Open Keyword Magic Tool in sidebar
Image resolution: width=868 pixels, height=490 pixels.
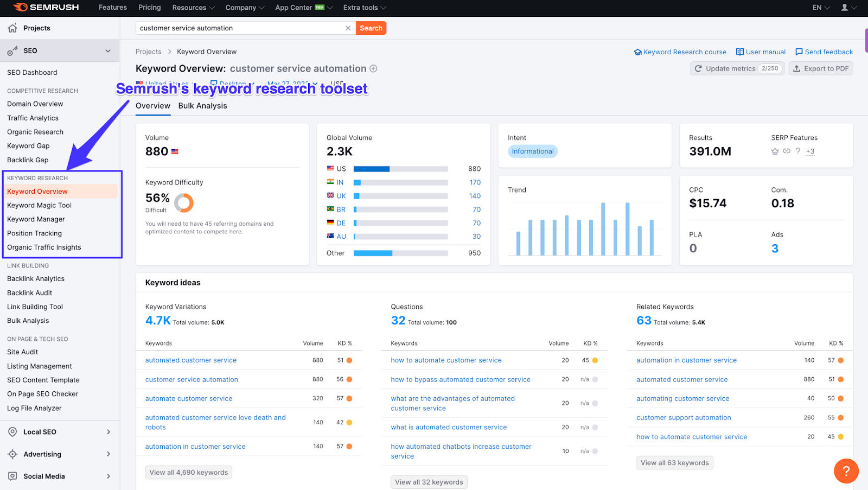coord(39,205)
